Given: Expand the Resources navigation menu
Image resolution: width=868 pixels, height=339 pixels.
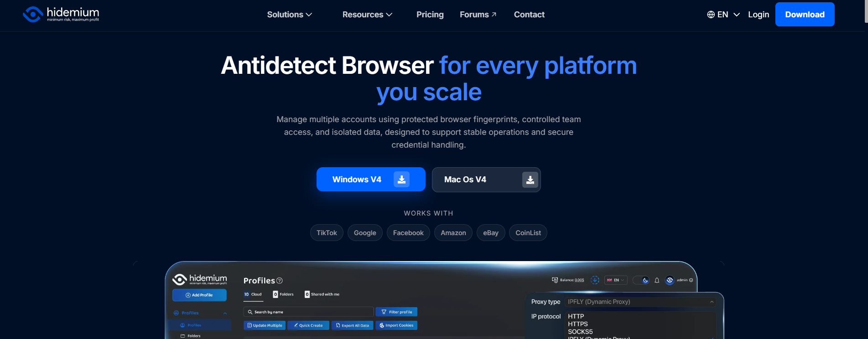Looking at the screenshot, I should click(x=367, y=15).
